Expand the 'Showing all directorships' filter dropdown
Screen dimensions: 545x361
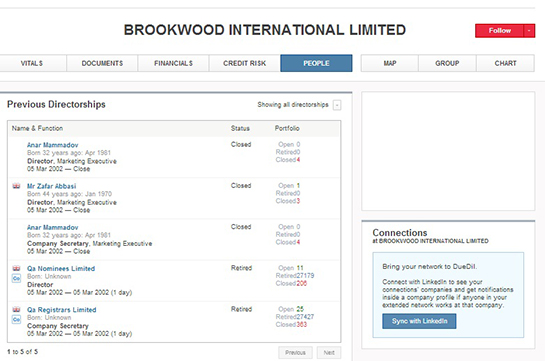pos(337,105)
